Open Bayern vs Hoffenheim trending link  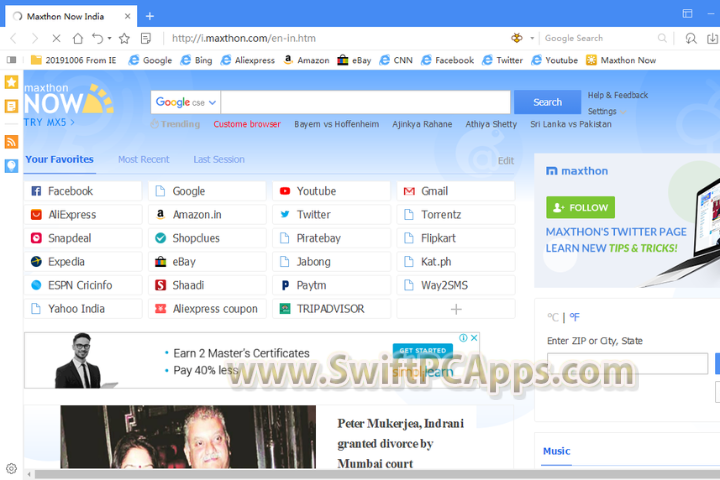pos(337,124)
